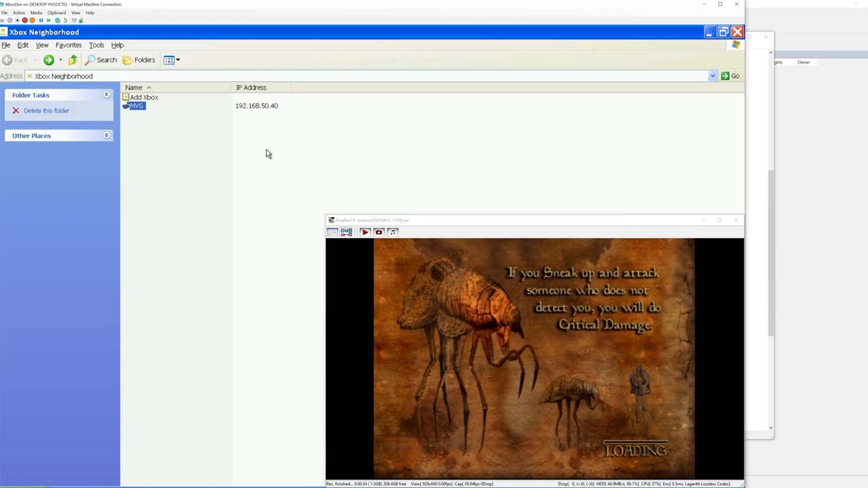Screen dimensions: 868x488
Task: Click the Back button
Action: (x=15, y=60)
